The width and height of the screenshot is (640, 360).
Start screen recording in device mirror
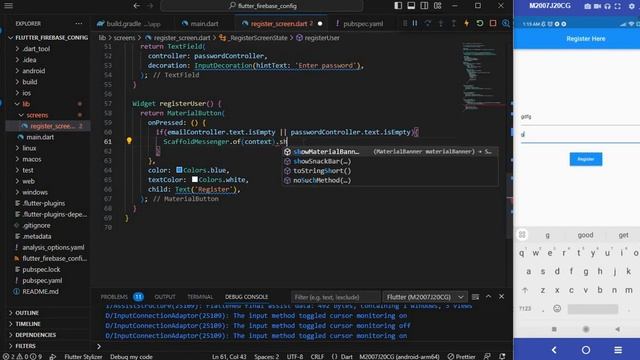click(598, 6)
